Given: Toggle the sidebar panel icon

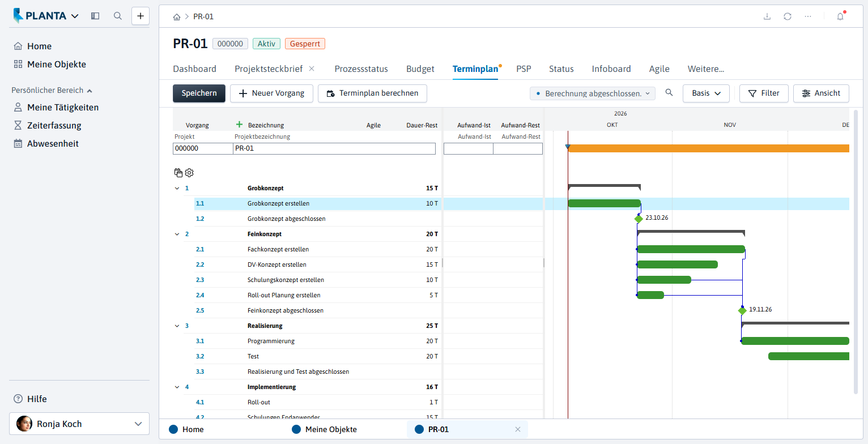Looking at the screenshot, I should pyautogui.click(x=95, y=16).
